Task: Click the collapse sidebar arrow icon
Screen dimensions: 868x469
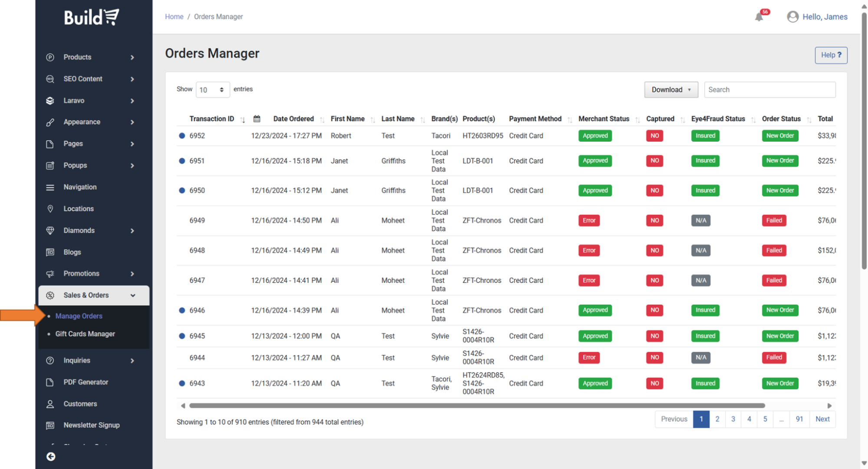Action: coord(51,456)
